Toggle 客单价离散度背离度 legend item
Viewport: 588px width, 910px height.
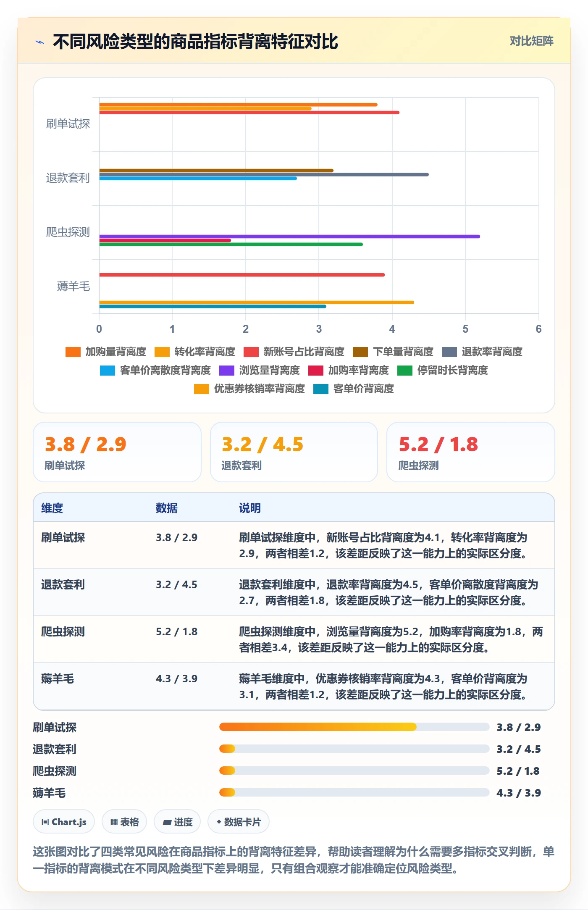(155, 371)
